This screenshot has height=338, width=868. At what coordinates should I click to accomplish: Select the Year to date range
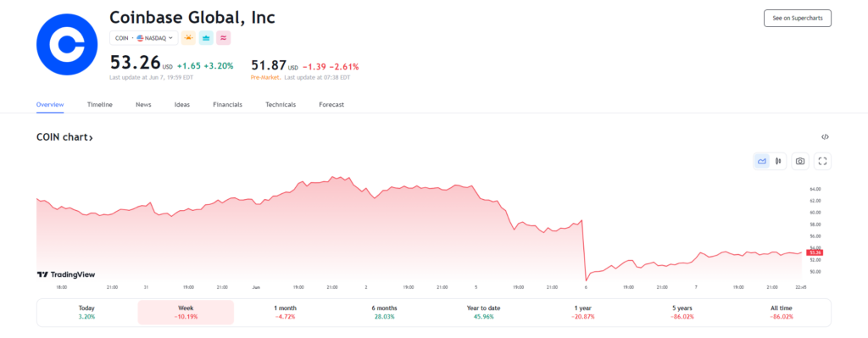[x=484, y=313]
